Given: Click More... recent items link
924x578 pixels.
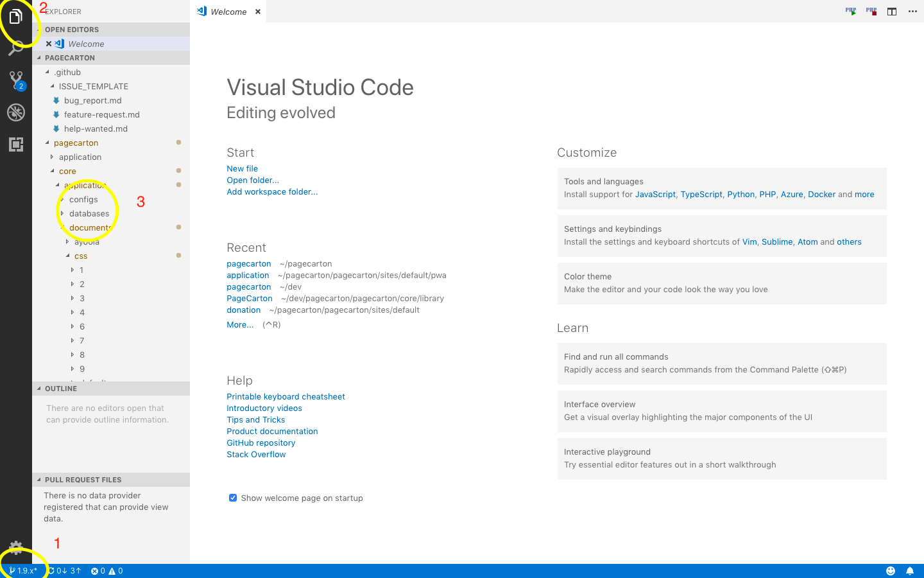Looking at the screenshot, I should [x=240, y=324].
